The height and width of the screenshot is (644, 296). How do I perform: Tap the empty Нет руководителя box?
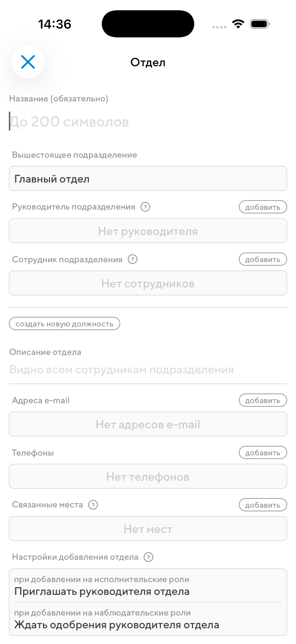click(x=148, y=231)
